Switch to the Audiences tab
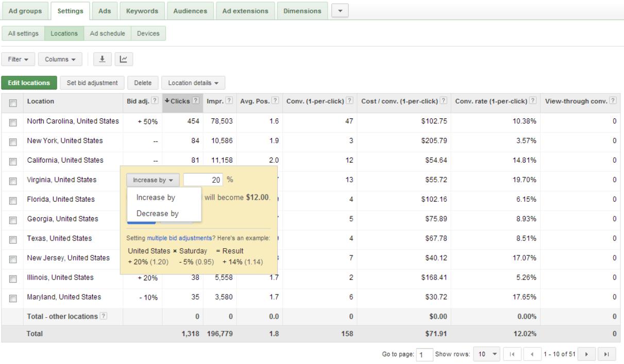Viewport: 624px width, 364px height. click(190, 11)
